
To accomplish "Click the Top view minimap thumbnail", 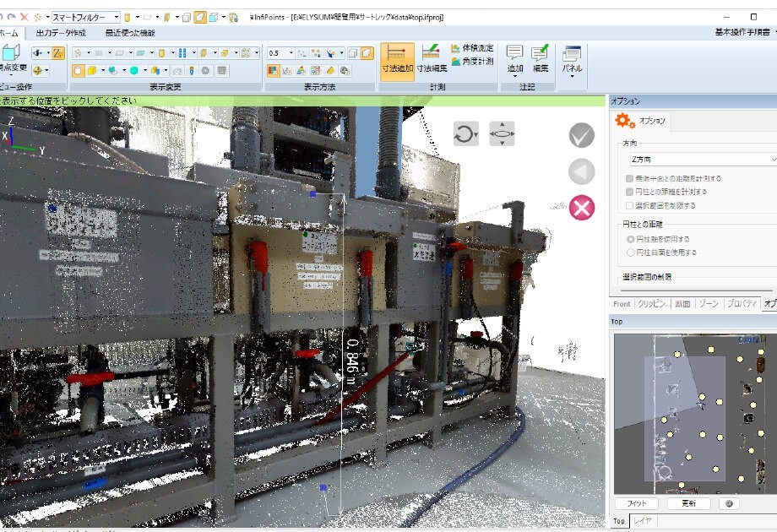I will (x=695, y=414).
